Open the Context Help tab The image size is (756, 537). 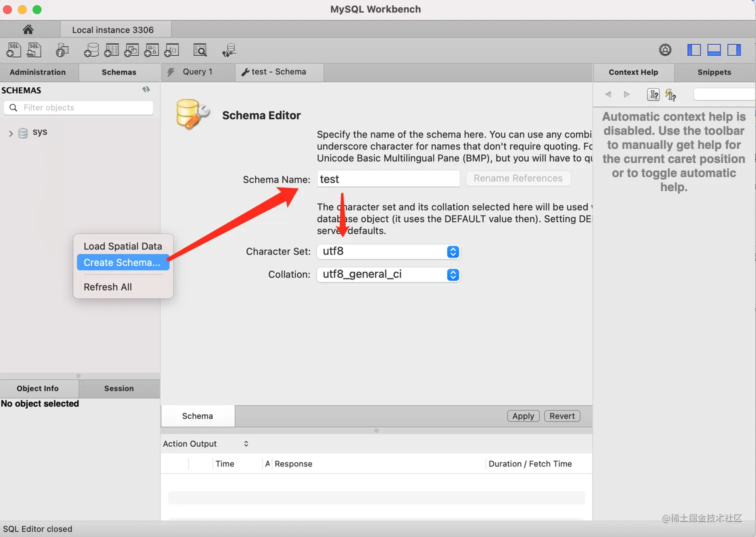(633, 72)
